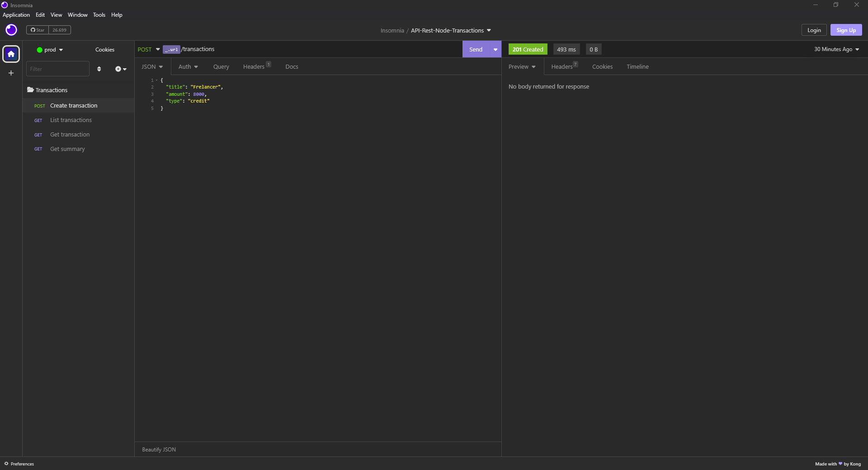Viewport: 868px width, 470px height.
Task: Open the Preview mode dropdown
Action: [522, 66]
